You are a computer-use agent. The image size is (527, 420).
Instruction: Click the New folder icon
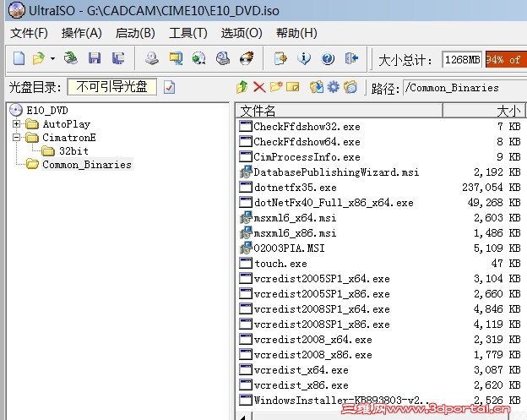click(276, 87)
